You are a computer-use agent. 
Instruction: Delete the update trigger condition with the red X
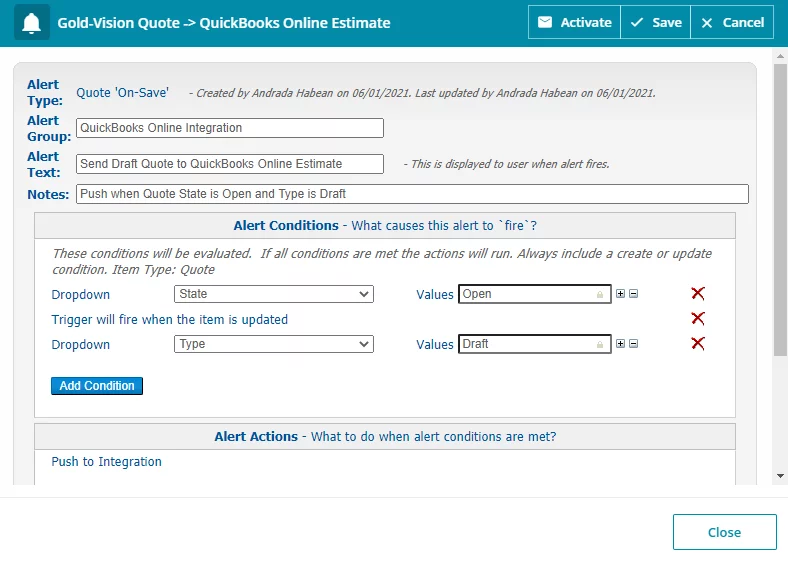click(x=698, y=318)
